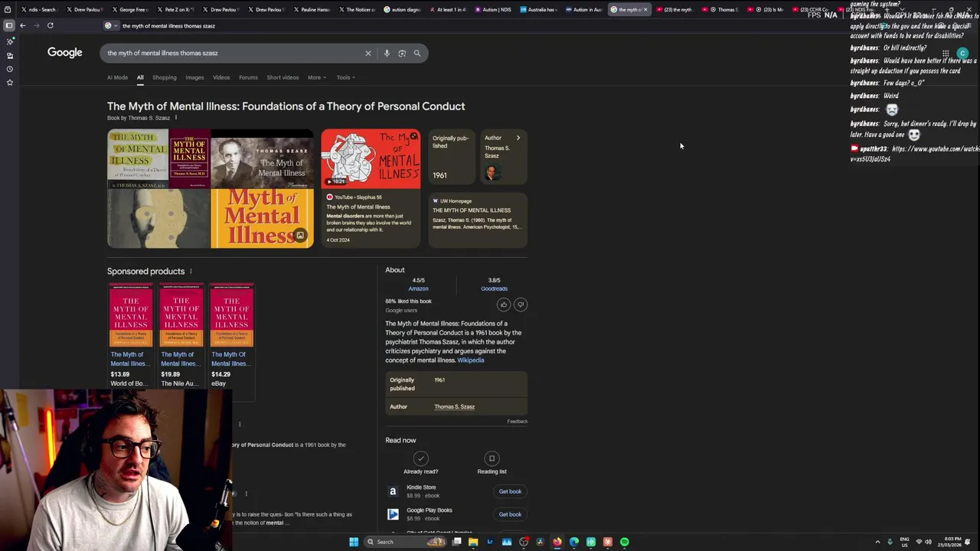The height and width of the screenshot is (551, 980).
Task: Switch to the 'Autism | NDIS' browser tab
Action: point(494,9)
